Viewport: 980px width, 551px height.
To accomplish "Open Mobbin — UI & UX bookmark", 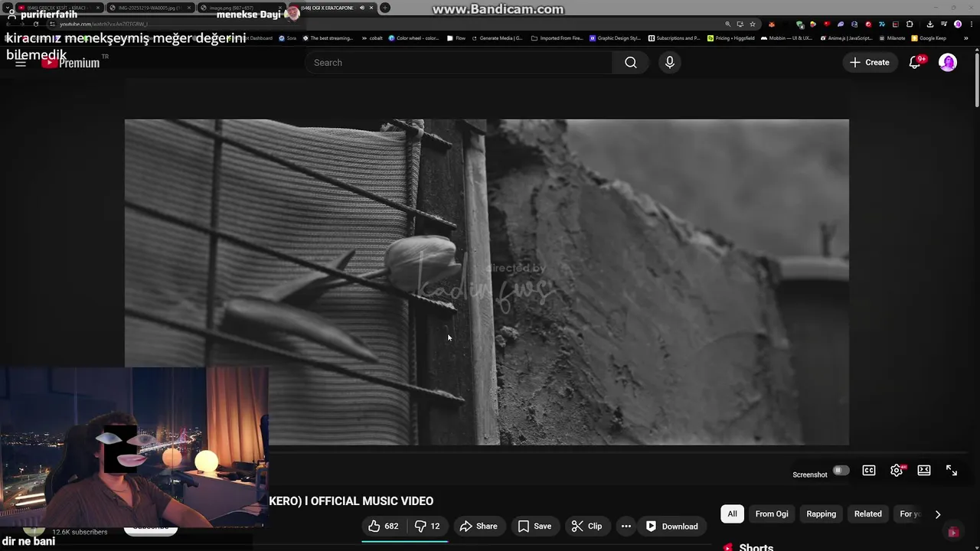I will [x=786, y=38].
